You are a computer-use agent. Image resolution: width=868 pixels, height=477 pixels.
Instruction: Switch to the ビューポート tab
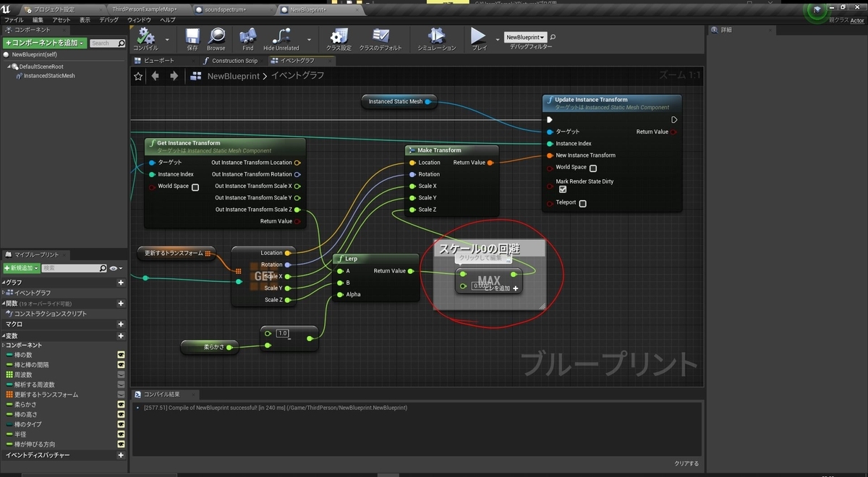pyautogui.click(x=159, y=61)
